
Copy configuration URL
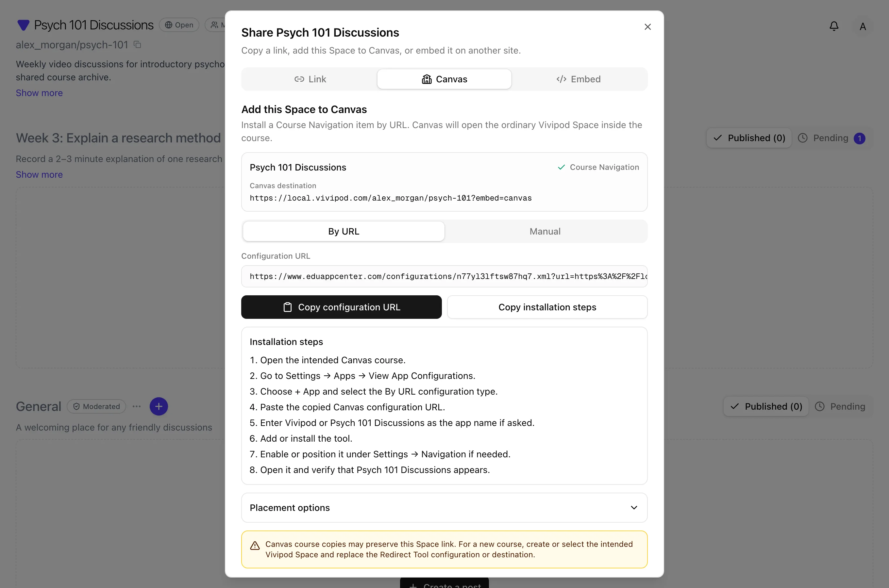coord(341,307)
